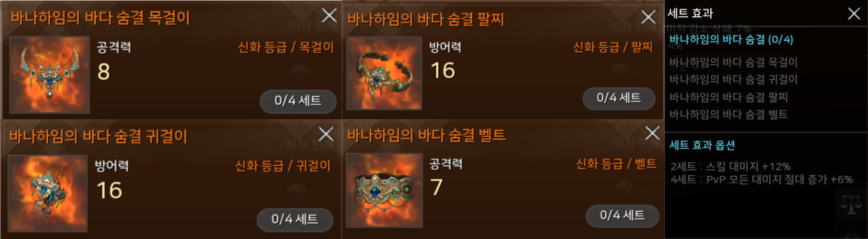The width and height of the screenshot is (868, 239).
Task: Open 0/4 세트 button on 귀걸이 card
Action: [x=295, y=219]
